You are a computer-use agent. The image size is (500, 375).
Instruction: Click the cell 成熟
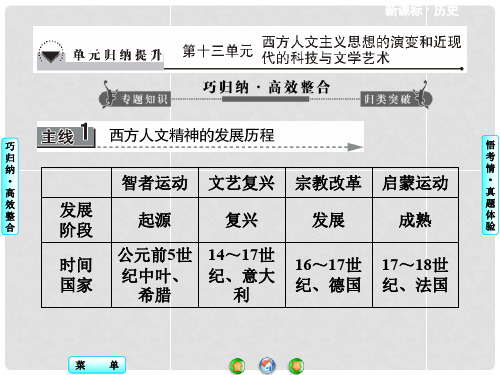(415, 220)
